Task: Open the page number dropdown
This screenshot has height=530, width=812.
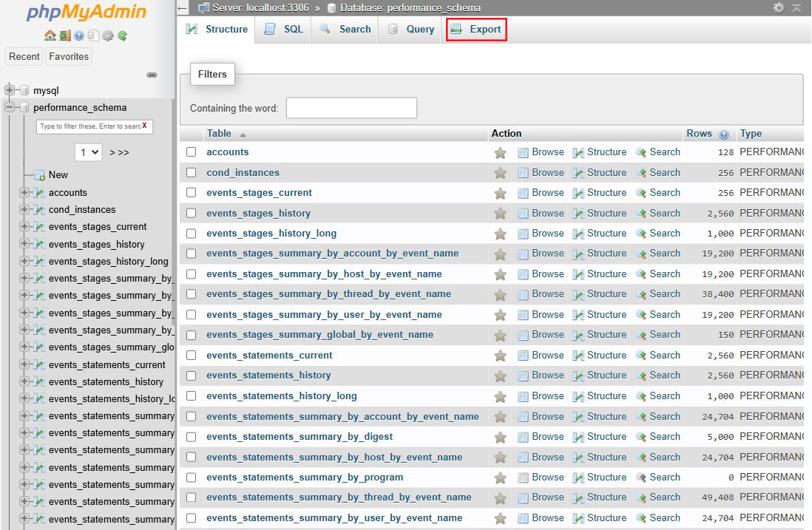Action: [x=89, y=152]
